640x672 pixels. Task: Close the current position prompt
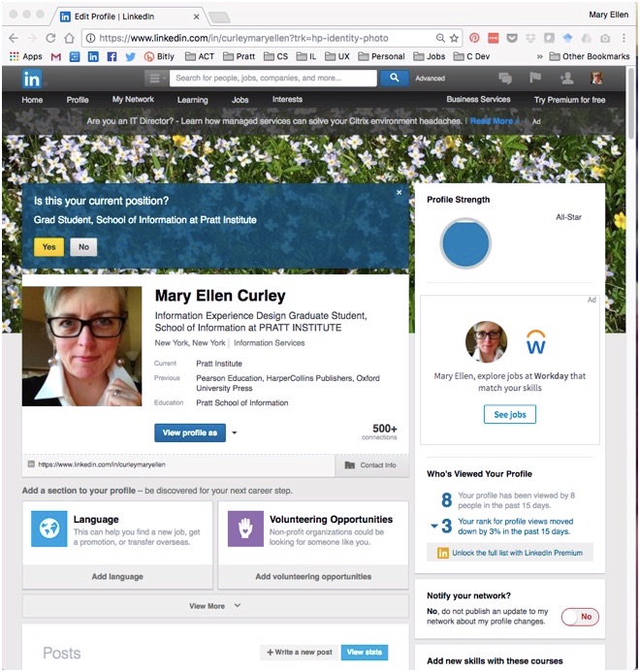400,192
